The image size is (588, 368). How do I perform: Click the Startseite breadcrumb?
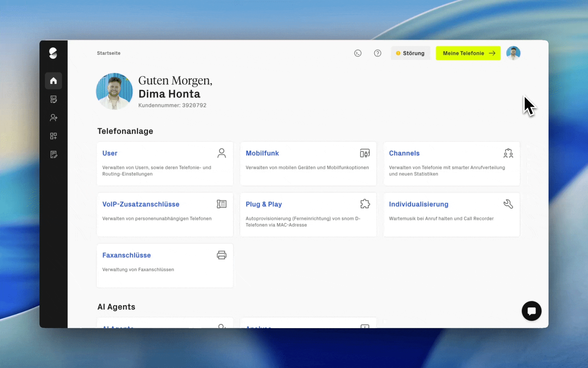click(109, 53)
